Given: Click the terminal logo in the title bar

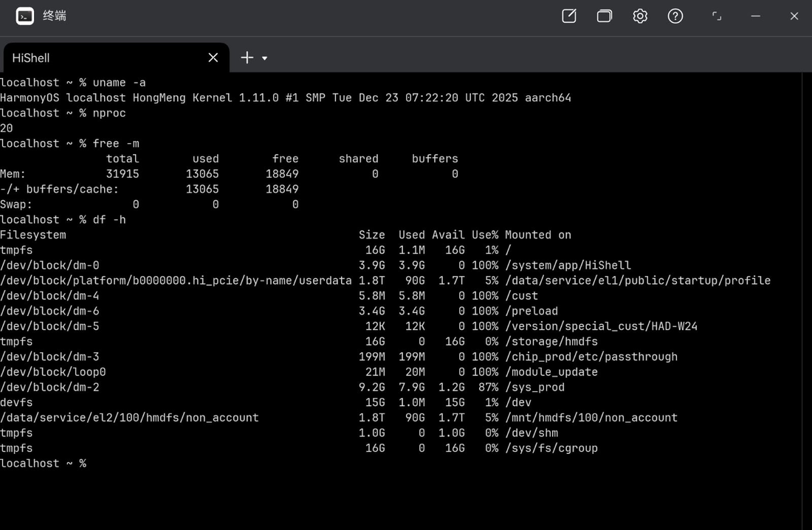Looking at the screenshot, I should tap(24, 16).
